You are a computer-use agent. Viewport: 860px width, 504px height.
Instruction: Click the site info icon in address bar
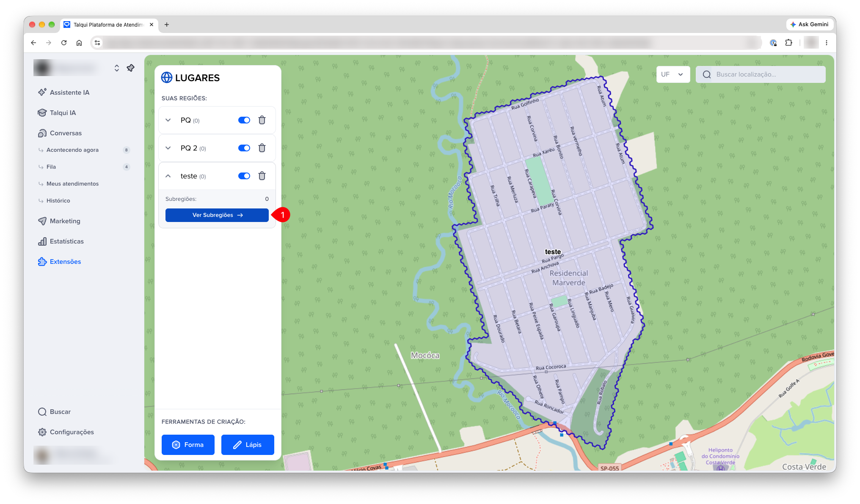pyautogui.click(x=97, y=43)
